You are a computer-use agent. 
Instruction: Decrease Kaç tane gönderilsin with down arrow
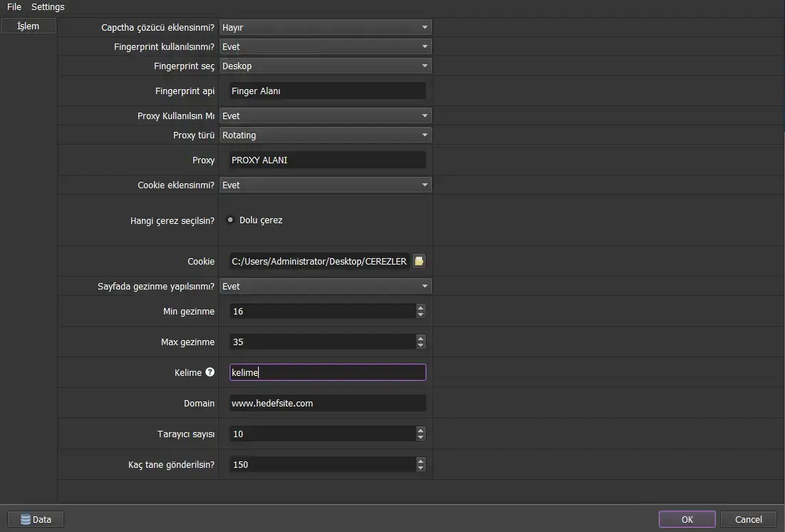[421, 469]
